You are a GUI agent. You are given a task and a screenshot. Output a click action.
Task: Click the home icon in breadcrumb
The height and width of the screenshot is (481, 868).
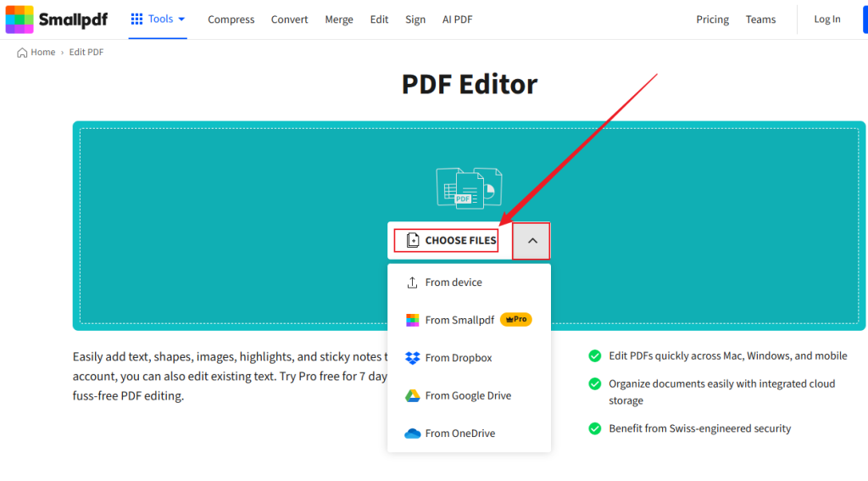click(x=22, y=53)
